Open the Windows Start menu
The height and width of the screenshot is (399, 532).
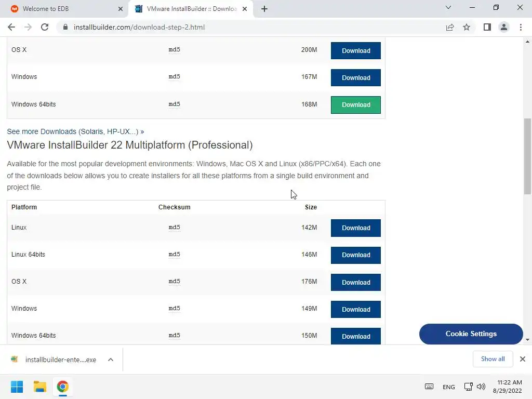point(17,387)
